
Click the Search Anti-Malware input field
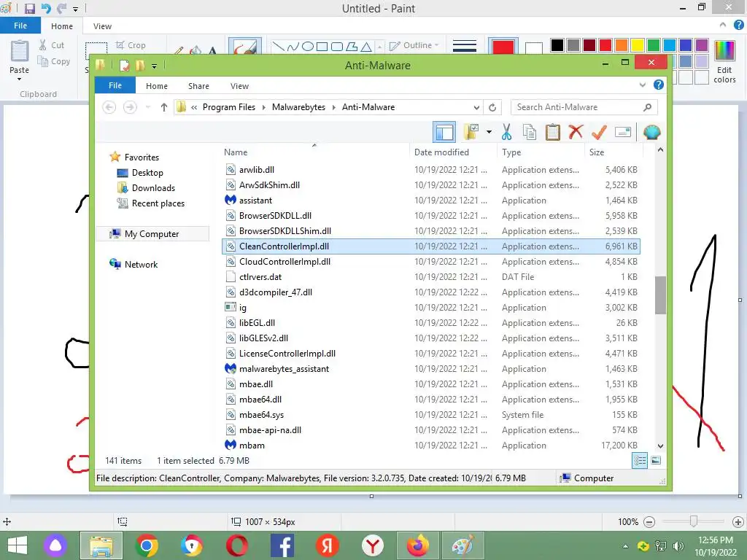click(x=578, y=107)
